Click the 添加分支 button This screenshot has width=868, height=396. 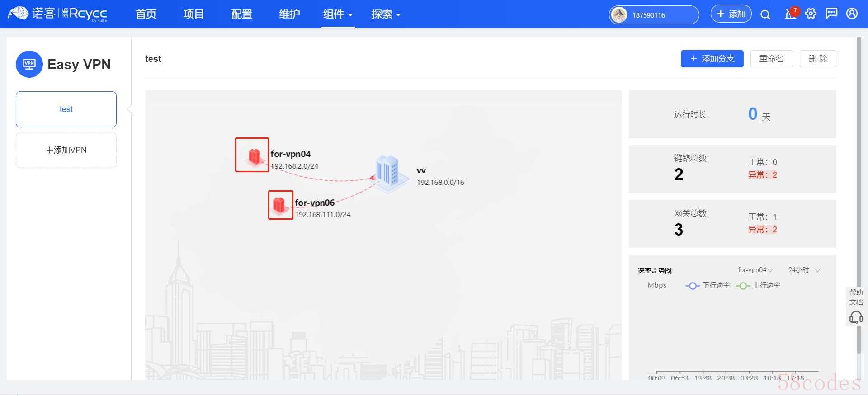click(x=712, y=59)
